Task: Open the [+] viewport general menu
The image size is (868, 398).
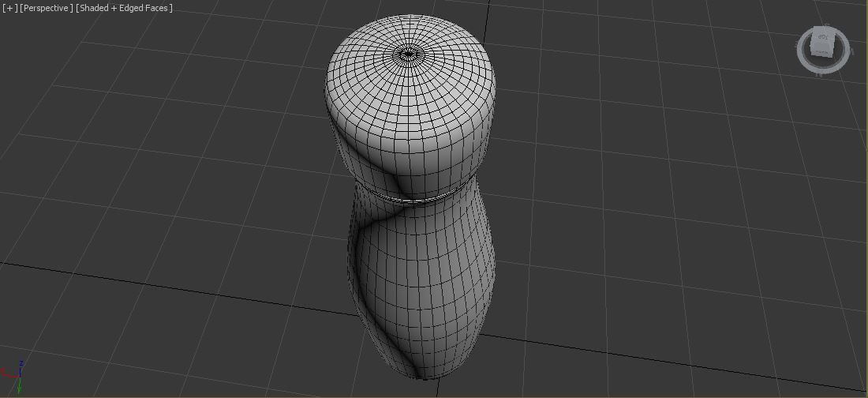Action: coord(9,8)
